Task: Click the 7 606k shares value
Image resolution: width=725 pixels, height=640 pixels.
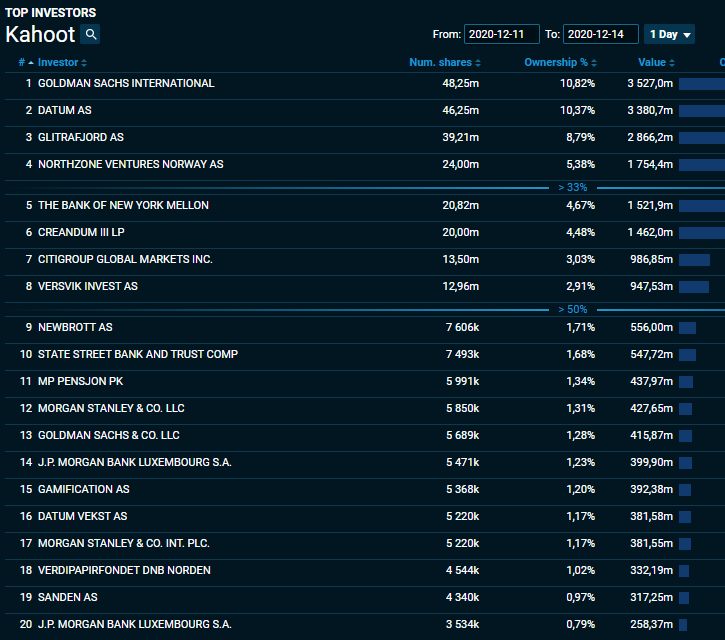Action: [462, 327]
